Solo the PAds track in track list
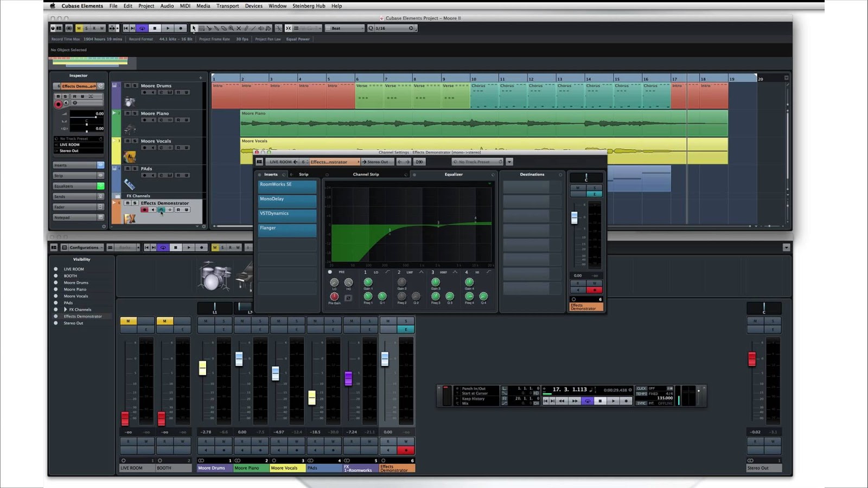Viewport: 868px width, 488px height. tap(135, 169)
